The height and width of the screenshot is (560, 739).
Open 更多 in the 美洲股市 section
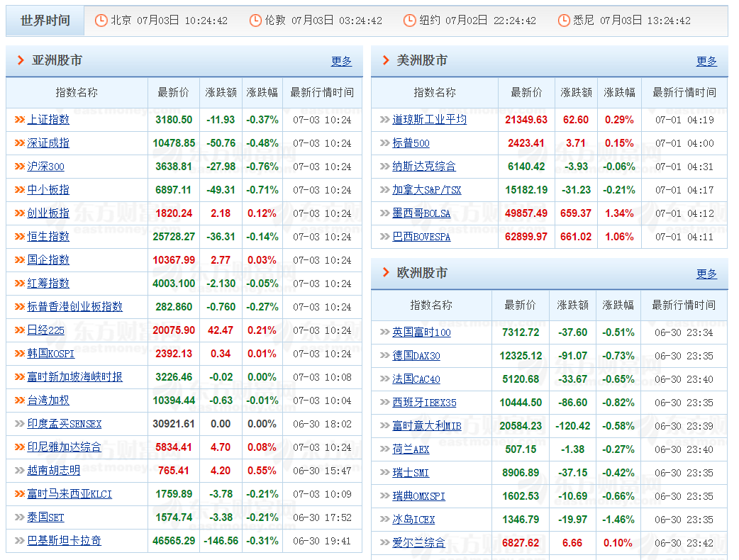[x=706, y=61]
